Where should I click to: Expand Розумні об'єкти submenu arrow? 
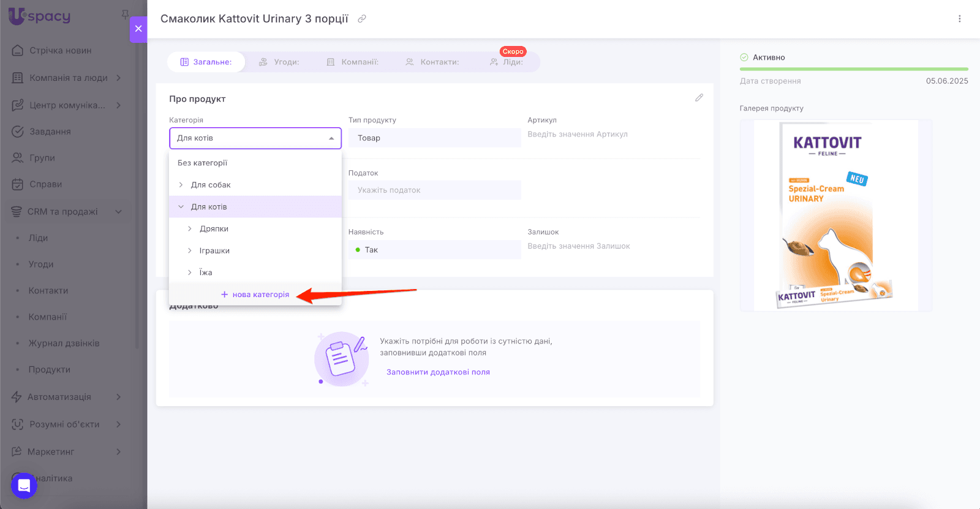[118, 424]
